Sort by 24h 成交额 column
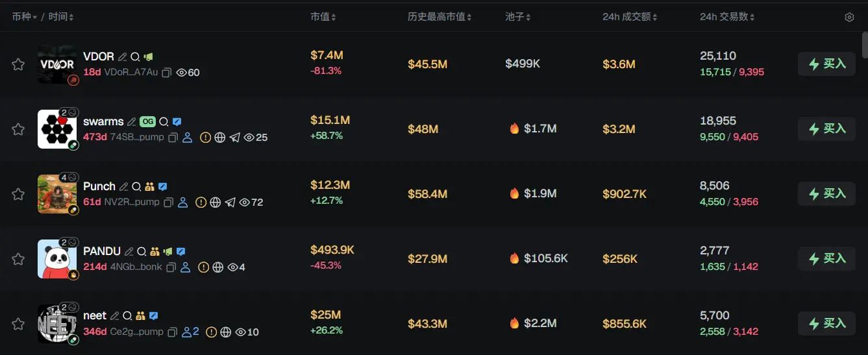 click(630, 17)
